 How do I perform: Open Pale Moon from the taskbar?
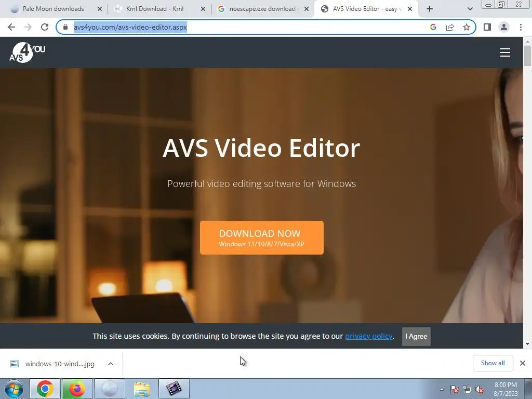tap(109, 389)
